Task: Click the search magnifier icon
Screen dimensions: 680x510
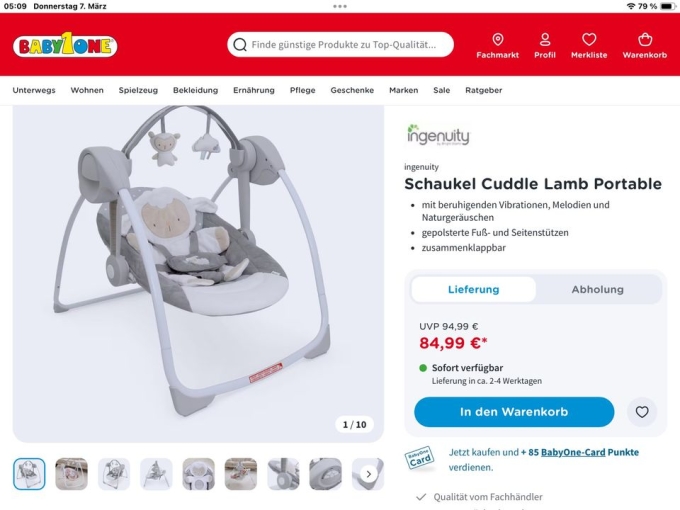Action: click(240, 45)
